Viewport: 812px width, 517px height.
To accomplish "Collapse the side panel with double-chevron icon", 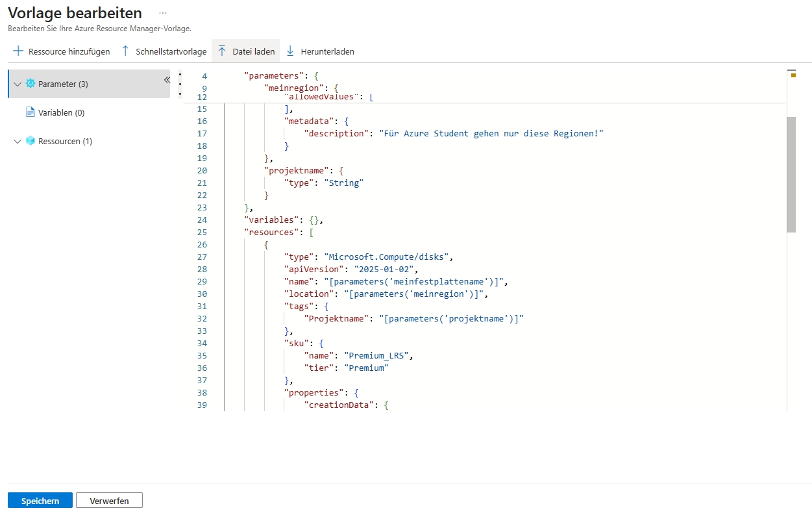I will point(167,79).
